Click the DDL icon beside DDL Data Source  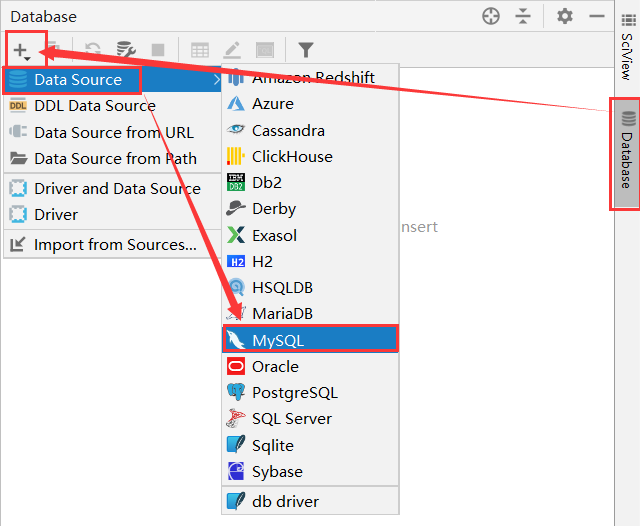pos(18,106)
